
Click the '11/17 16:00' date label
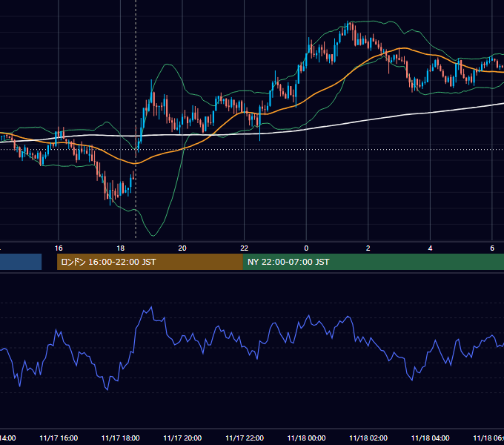pos(59,438)
